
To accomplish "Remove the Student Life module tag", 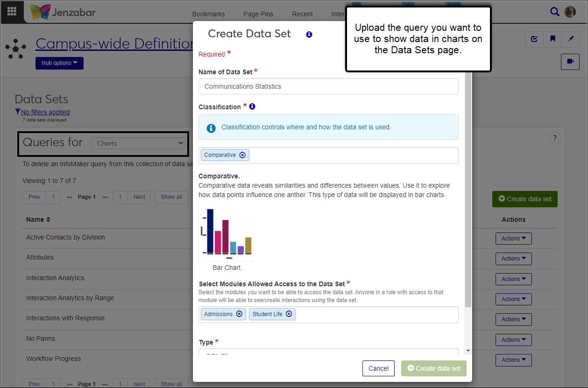I will (x=289, y=314).
